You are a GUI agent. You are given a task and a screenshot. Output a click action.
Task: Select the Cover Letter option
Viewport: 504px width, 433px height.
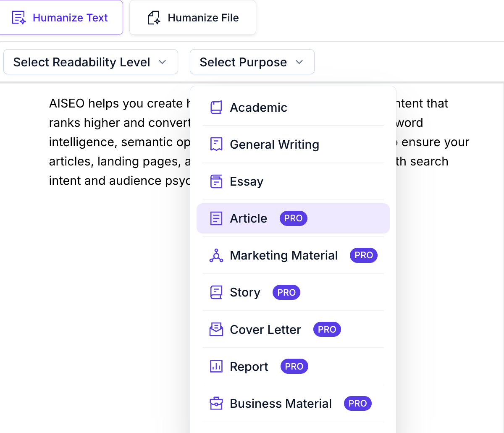click(x=293, y=329)
